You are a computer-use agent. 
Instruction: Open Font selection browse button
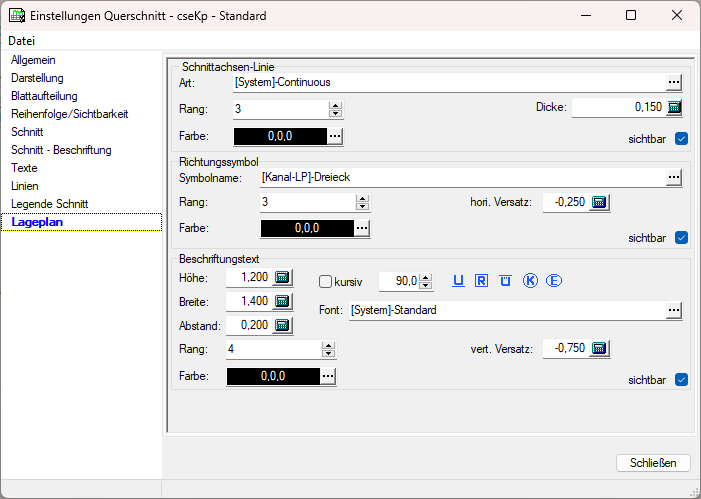[x=674, y=311]
